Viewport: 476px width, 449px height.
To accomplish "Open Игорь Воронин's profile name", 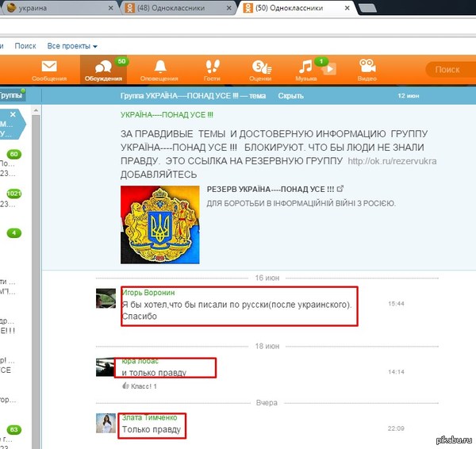I will pyautogui.click(x=148, y=292).
